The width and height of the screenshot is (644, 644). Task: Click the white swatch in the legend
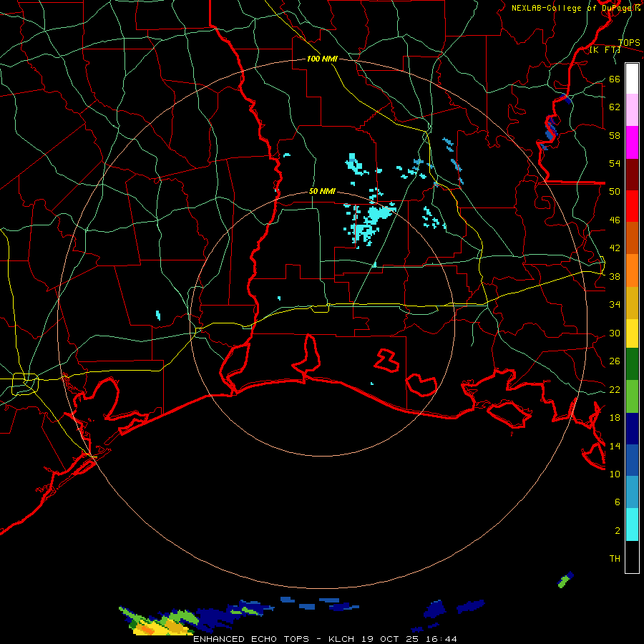tap(632, 79)
